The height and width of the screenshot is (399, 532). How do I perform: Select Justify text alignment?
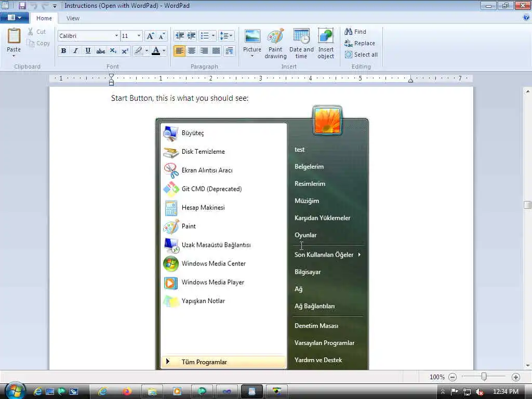(x=216, y=50)
